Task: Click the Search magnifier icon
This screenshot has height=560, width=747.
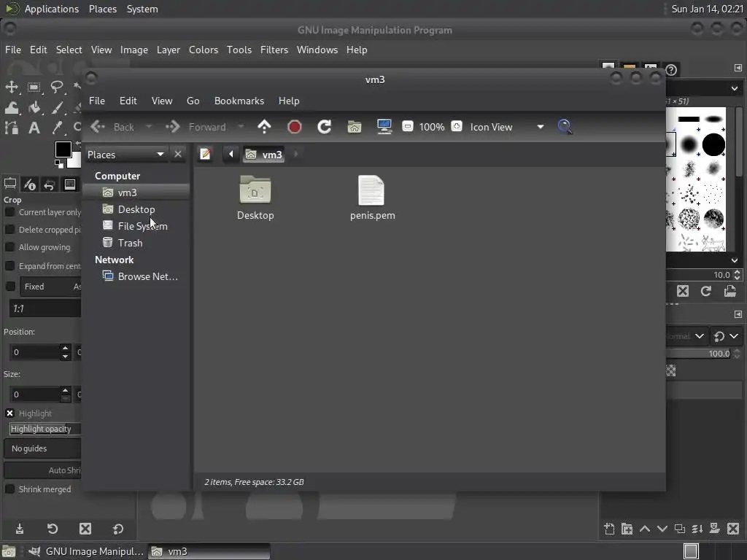Action: coord(565,127)
